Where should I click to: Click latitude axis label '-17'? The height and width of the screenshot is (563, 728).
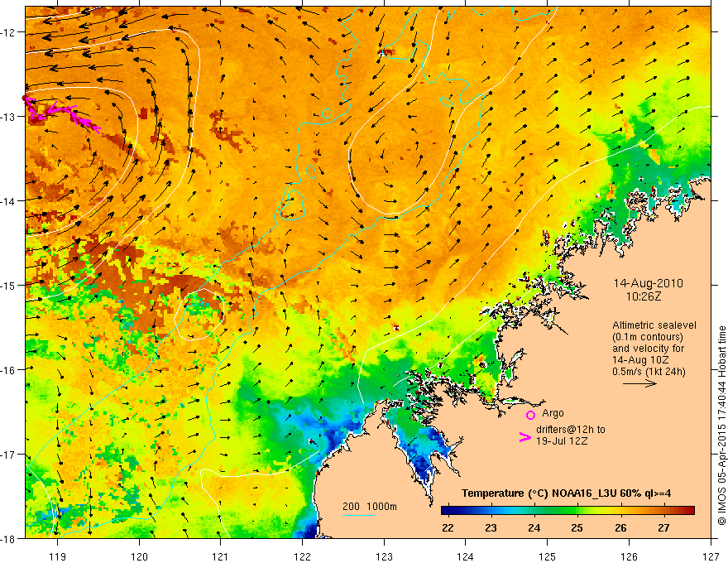coord(9,454)
